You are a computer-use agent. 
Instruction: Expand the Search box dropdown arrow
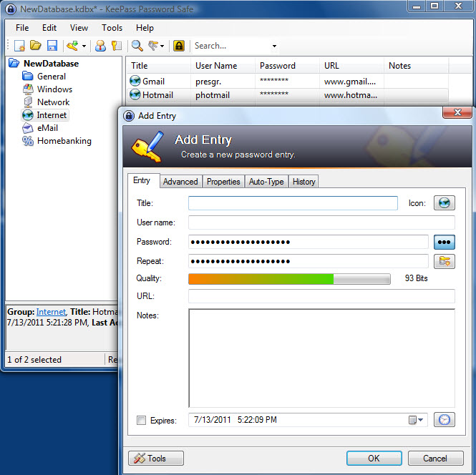[274, 46]
